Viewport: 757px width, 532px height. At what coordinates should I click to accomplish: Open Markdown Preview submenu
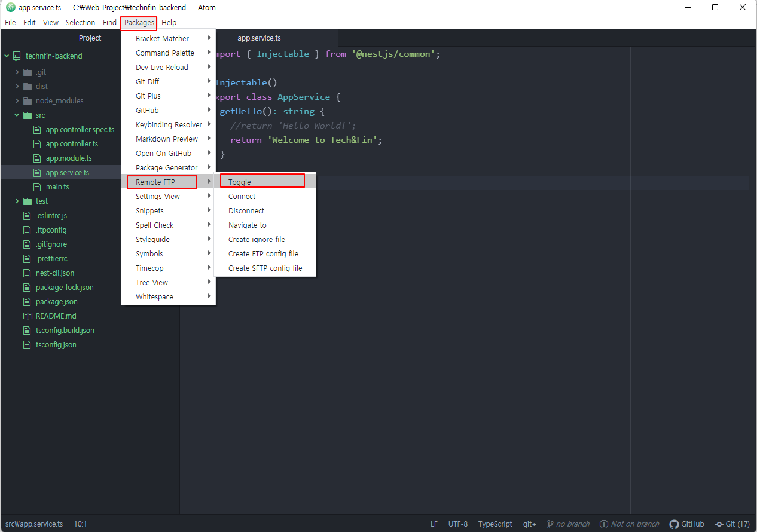click(x=168, y=139)
